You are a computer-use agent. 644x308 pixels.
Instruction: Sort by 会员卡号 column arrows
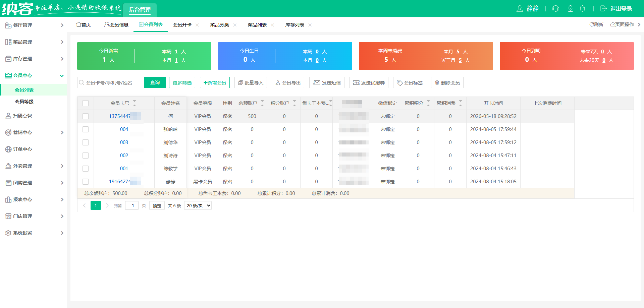pos(135,103)
